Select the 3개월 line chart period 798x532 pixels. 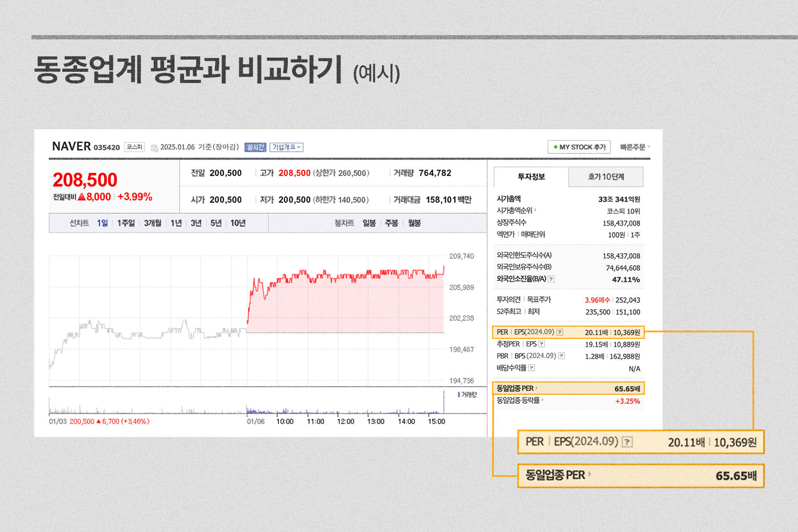[x=152, y=223]
